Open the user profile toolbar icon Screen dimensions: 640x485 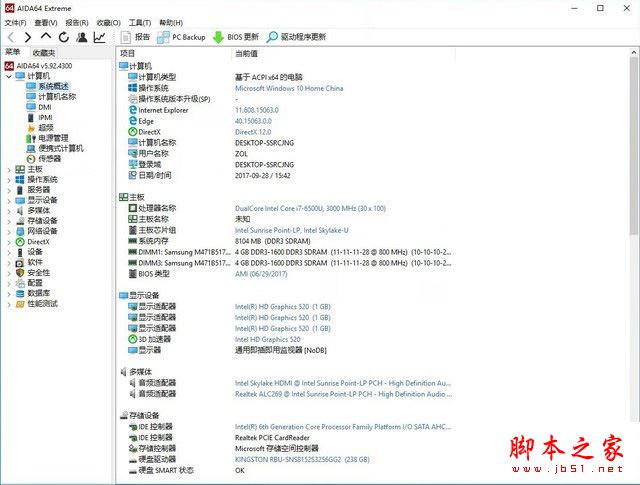point(82,38)
